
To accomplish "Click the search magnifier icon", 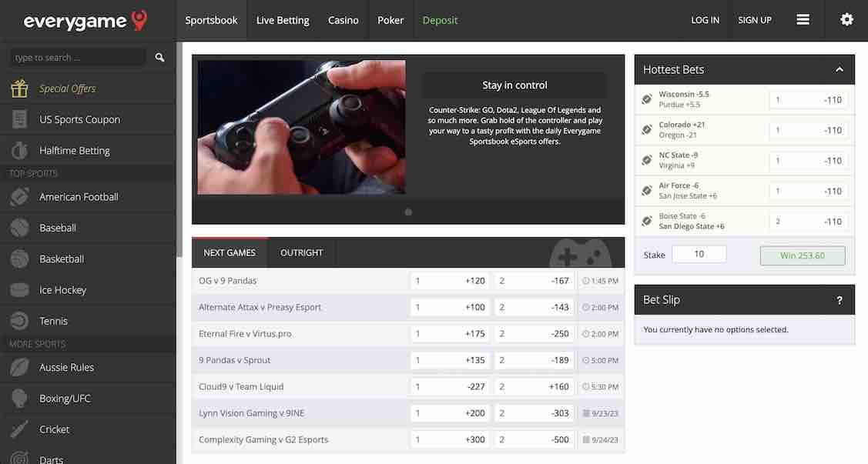I will (159, 57).
